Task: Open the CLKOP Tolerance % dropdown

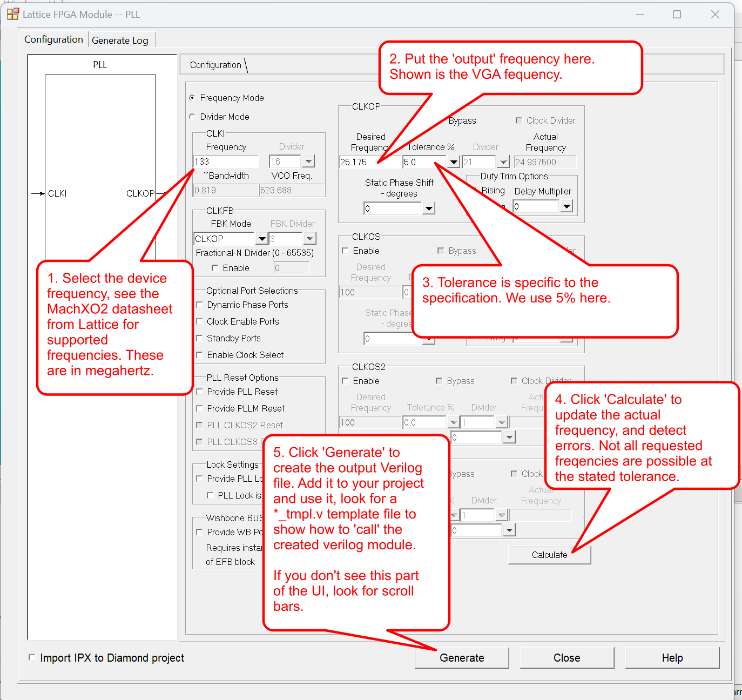Action: tap(454, 162)
